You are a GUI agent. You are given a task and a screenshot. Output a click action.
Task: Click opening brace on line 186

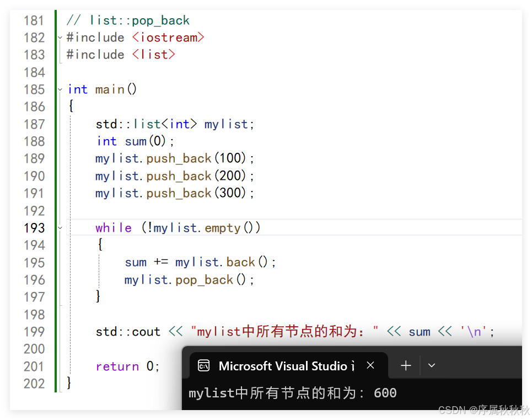point(71,106)
